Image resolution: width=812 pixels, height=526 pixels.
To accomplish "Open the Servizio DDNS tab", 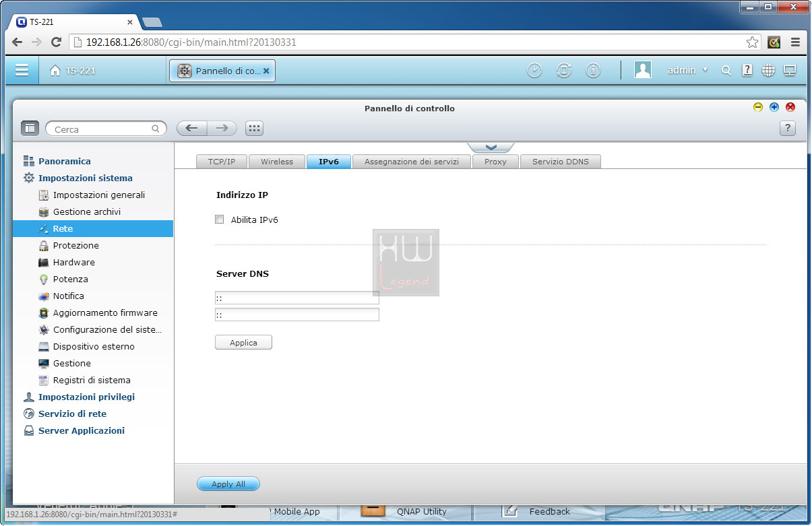I will pyautogui.click(x=561, y=162).
